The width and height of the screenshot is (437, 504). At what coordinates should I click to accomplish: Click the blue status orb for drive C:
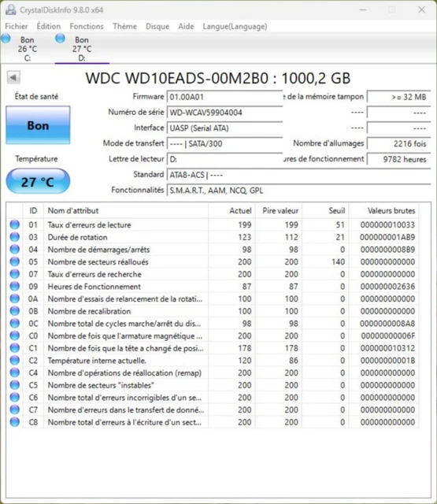click(6, 39)
